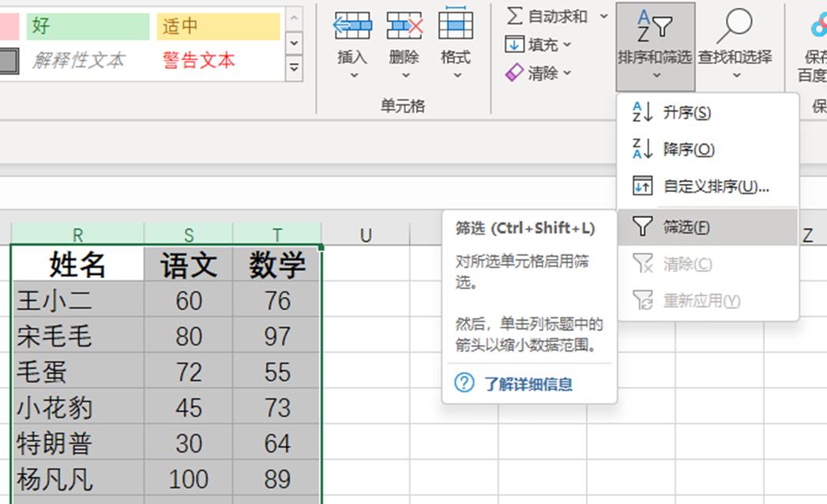The image size is (827, 504).
Task: Select column T header
Action: [276, 234]
